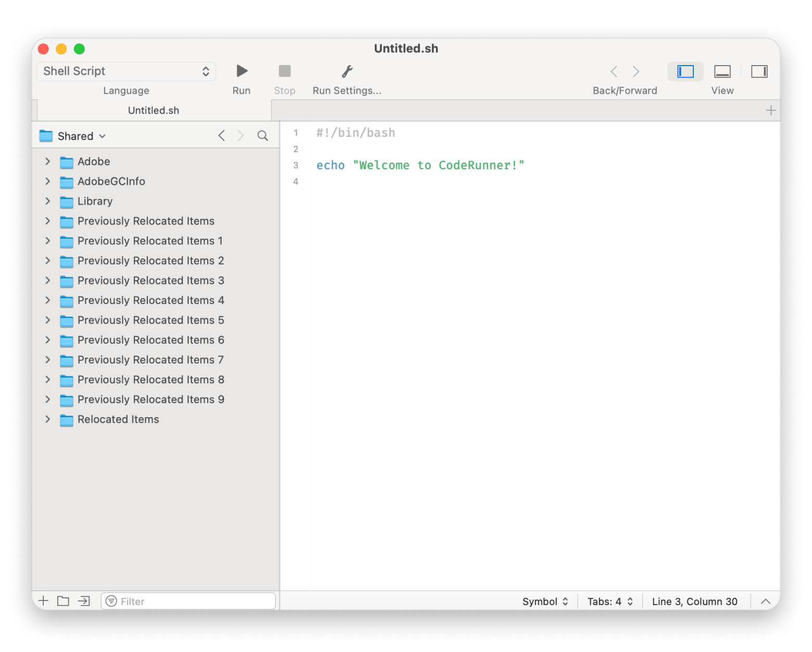Run the script with the Run button
812x652 pixels.
pos(242,71)
